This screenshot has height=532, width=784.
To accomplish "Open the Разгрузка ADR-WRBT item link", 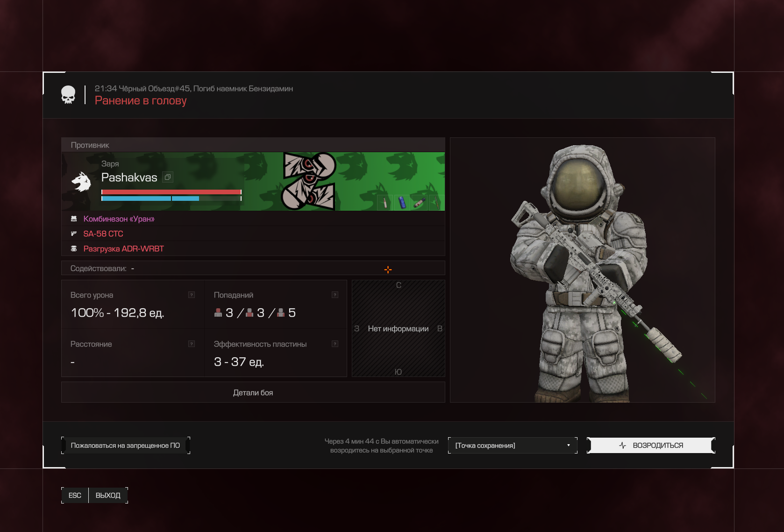I will pyautogui.click(x=123, y=248).
